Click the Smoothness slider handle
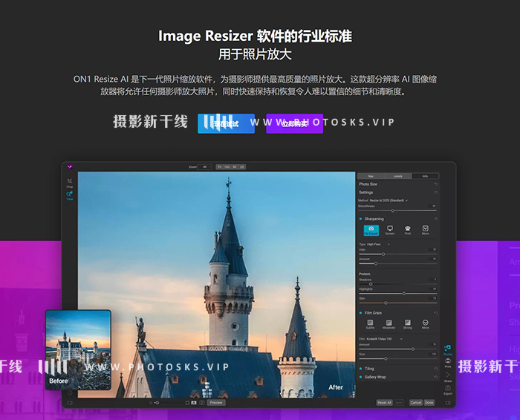Image resolution: width=520 pixels, height=420 pixels. [393, 210]
